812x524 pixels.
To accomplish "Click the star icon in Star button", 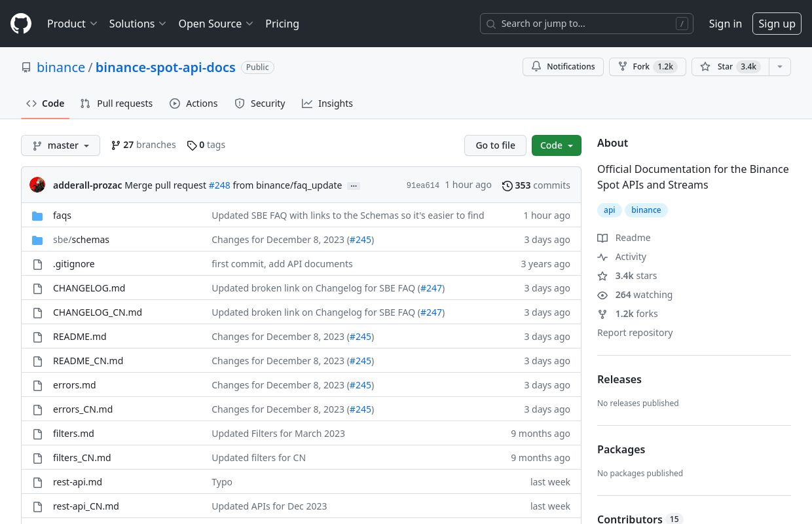I will (x=705, y=67).
